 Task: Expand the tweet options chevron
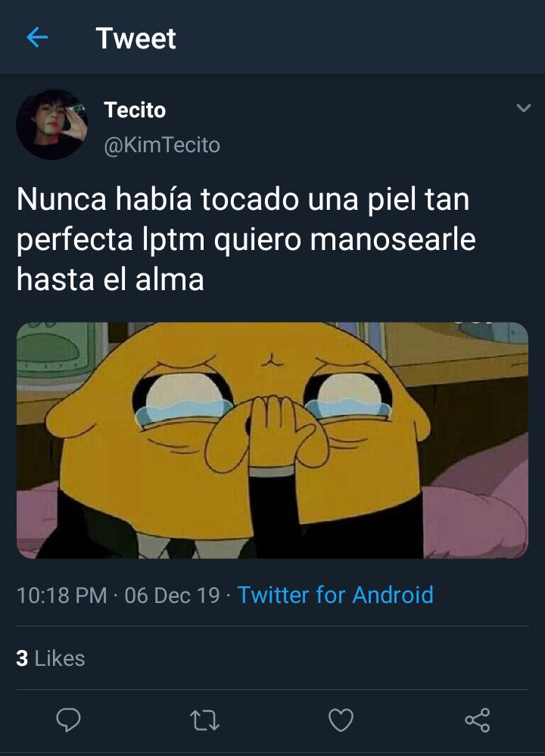point(523,108)
